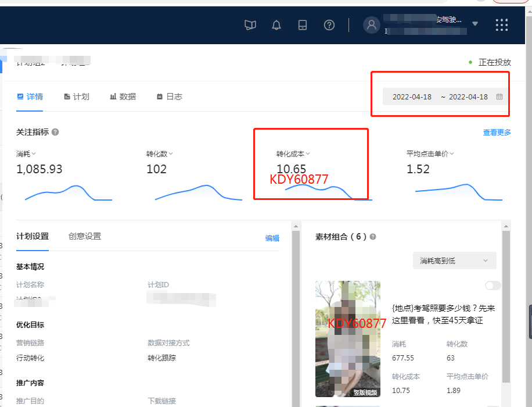Open the book guide icon in header

pos(250,25)
